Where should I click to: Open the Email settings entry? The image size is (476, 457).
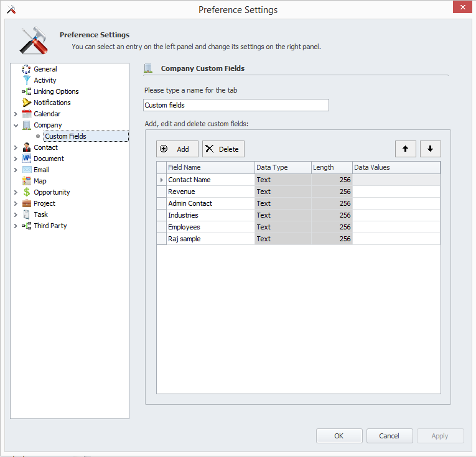tap(41, 170)
